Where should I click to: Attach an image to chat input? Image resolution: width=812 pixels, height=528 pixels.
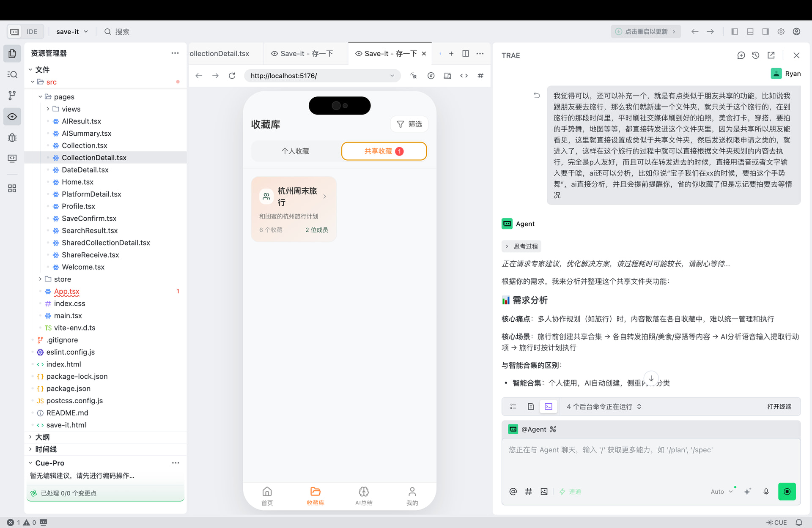coord(544,492)
